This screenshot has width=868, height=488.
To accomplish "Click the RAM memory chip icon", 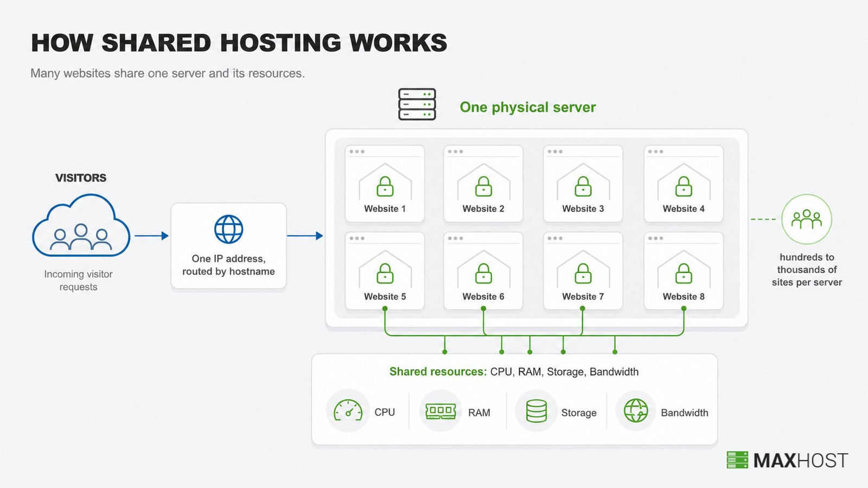I will point(441,411).
